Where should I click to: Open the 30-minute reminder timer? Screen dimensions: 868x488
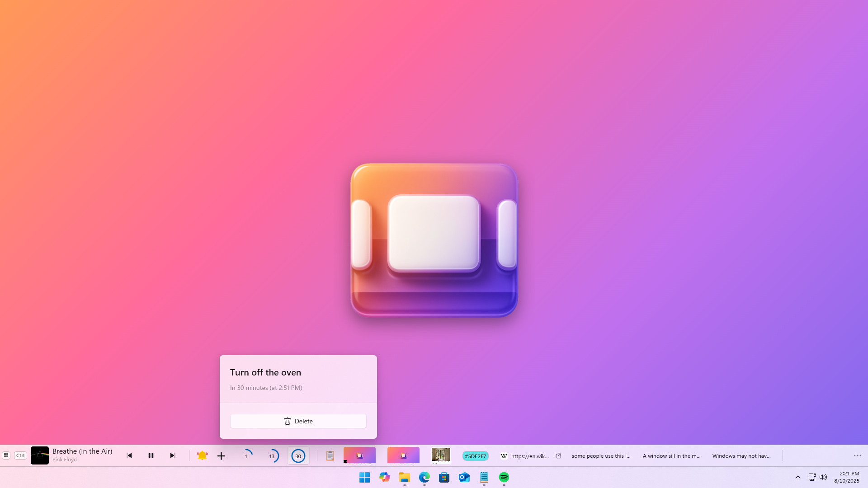(x=298, y=456)
